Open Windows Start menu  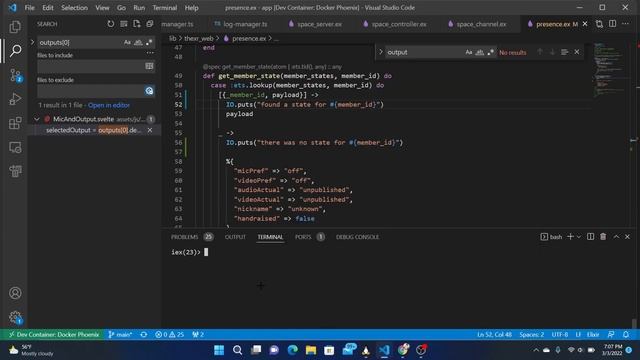click(x=219, y=350)
